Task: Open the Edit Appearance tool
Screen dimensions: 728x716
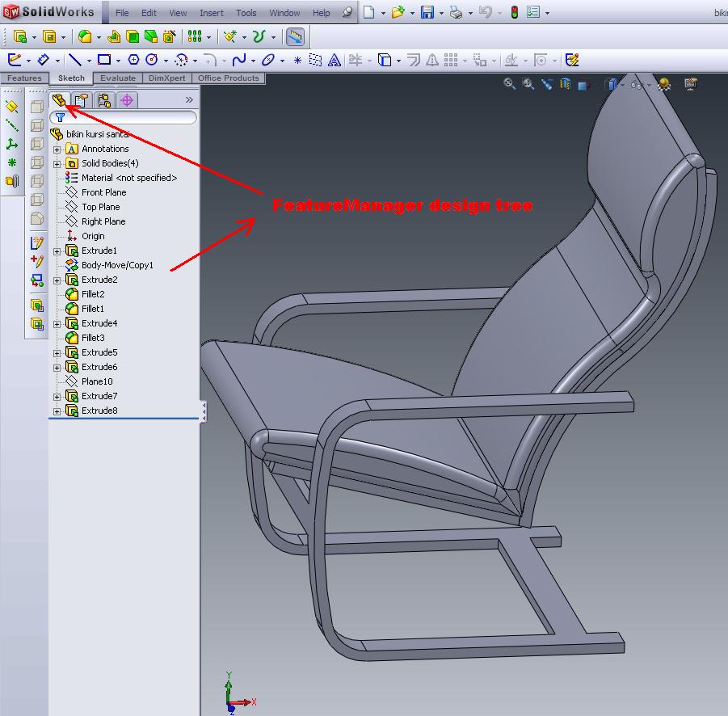Action: 663,83
